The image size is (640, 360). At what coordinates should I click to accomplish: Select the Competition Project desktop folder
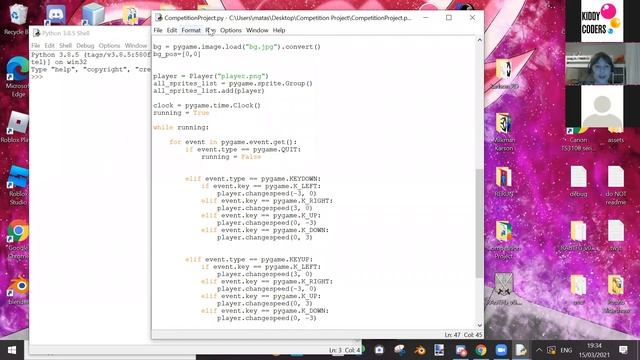pyautogui.click(x=504, y=240)
